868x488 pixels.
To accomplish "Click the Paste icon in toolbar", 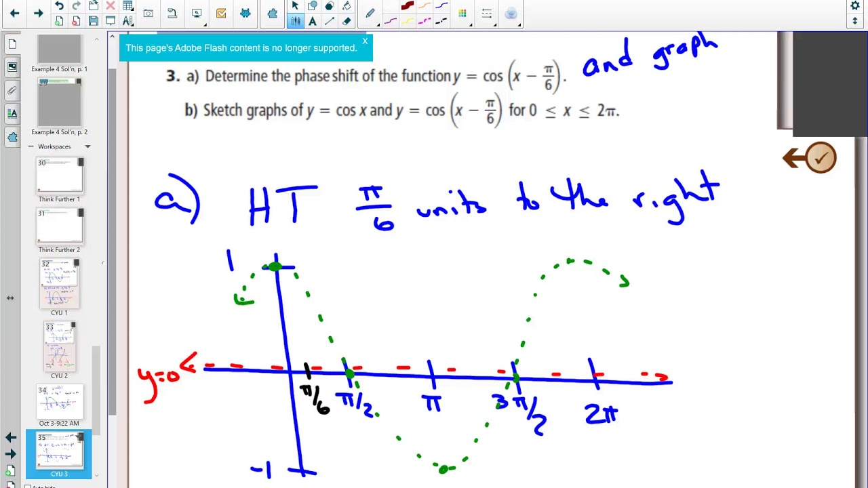I will (94, 6).
